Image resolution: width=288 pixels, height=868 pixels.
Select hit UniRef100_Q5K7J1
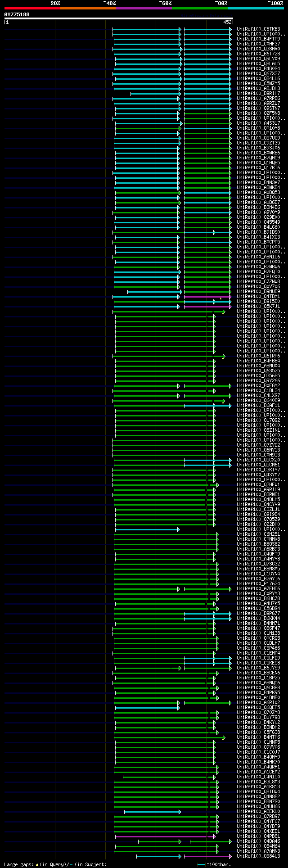click(x=258, y=307)
